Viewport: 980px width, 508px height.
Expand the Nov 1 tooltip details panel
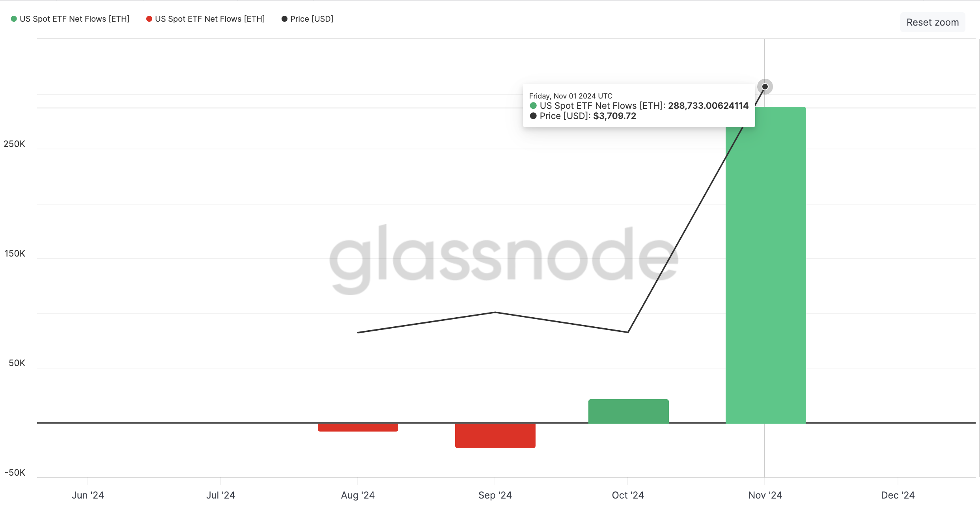(x=638, y=106)
